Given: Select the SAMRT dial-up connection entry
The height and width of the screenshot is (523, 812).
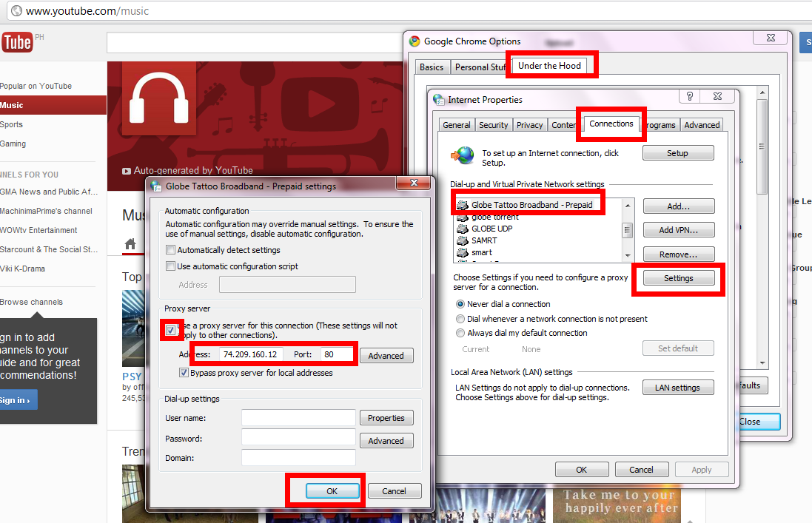Looking at the screenshot, I should [484, 240].
